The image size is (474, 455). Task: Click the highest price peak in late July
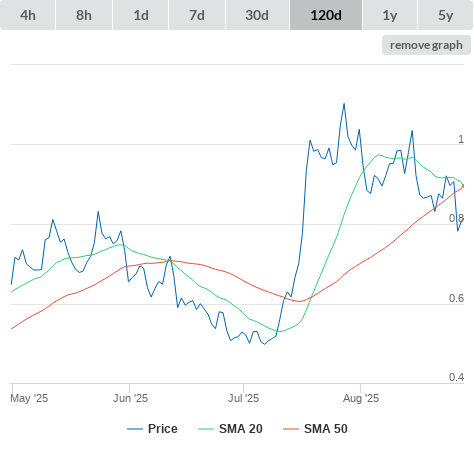coord(344,104)
